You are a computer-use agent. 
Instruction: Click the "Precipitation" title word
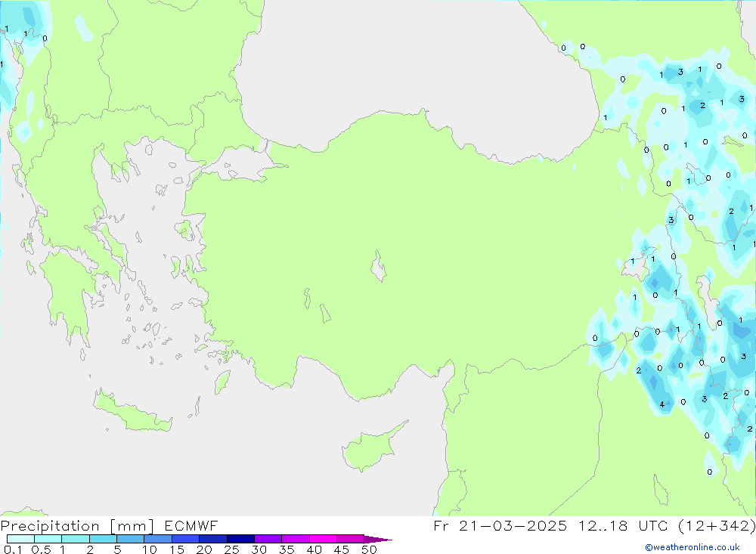point(50,525)
